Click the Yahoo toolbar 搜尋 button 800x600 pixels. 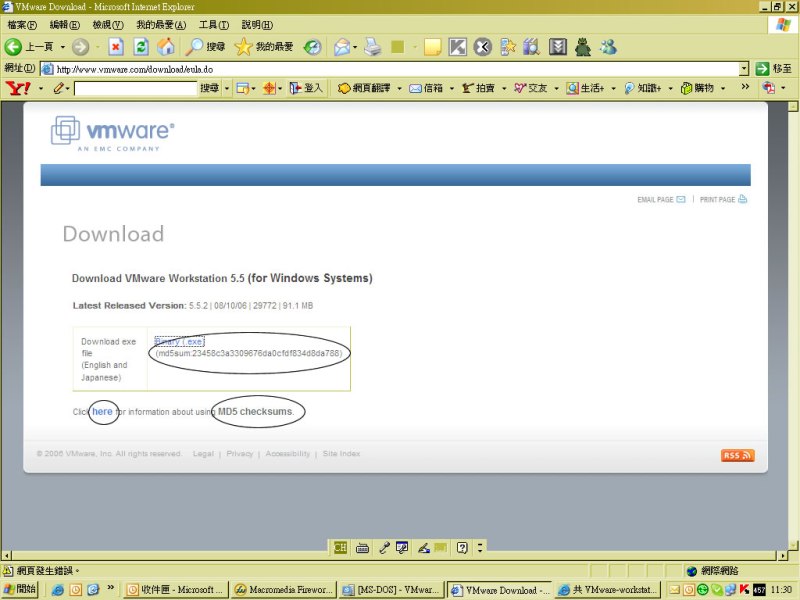coord(210,88)
